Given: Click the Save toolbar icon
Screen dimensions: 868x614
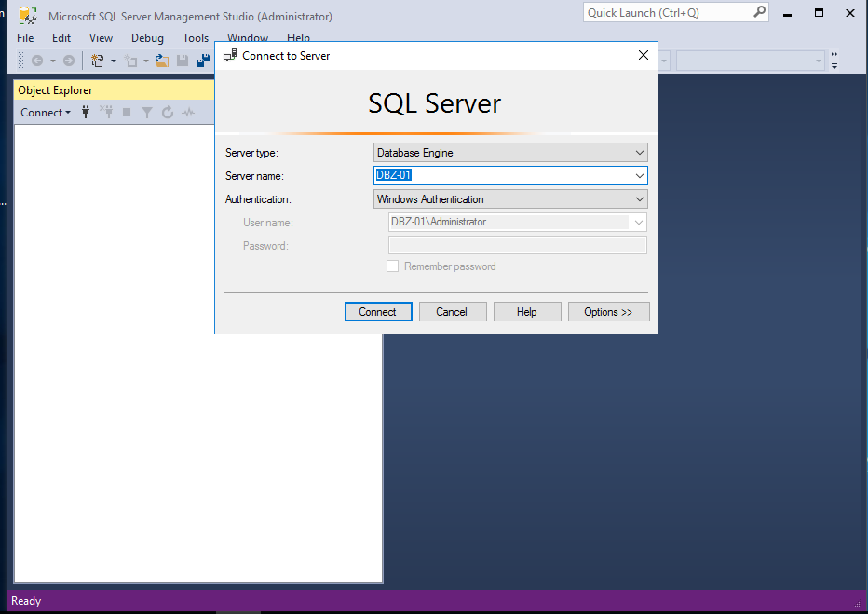Looking at the screenshot, I should 183,61.
